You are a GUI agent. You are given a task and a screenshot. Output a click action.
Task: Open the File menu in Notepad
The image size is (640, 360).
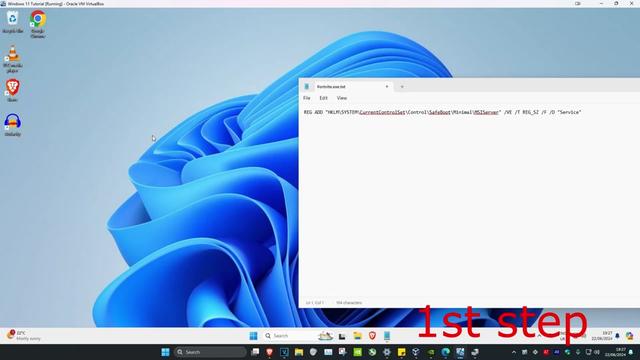pos(307,98)
